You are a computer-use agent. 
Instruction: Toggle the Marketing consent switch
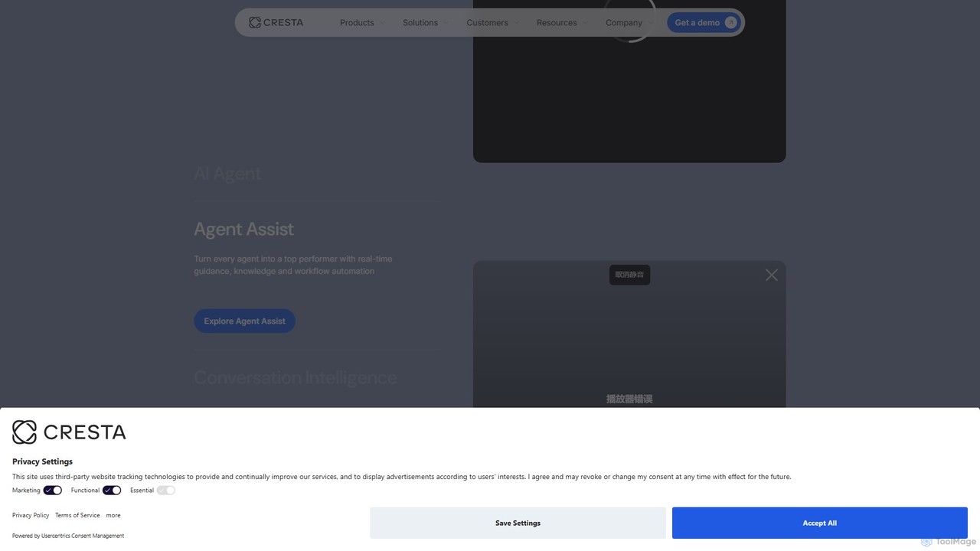pos(53,491)
